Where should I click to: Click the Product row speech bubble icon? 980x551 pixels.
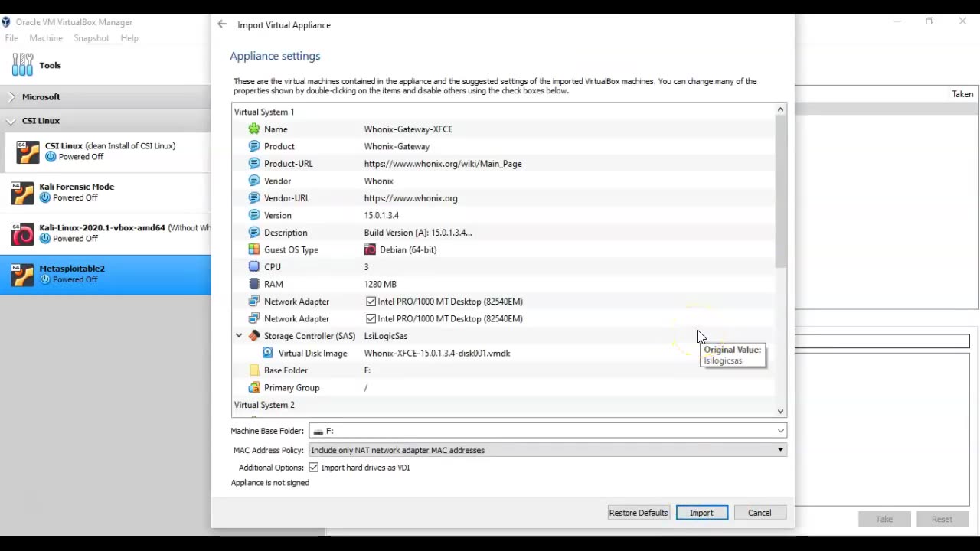click(x=254, y=146)
